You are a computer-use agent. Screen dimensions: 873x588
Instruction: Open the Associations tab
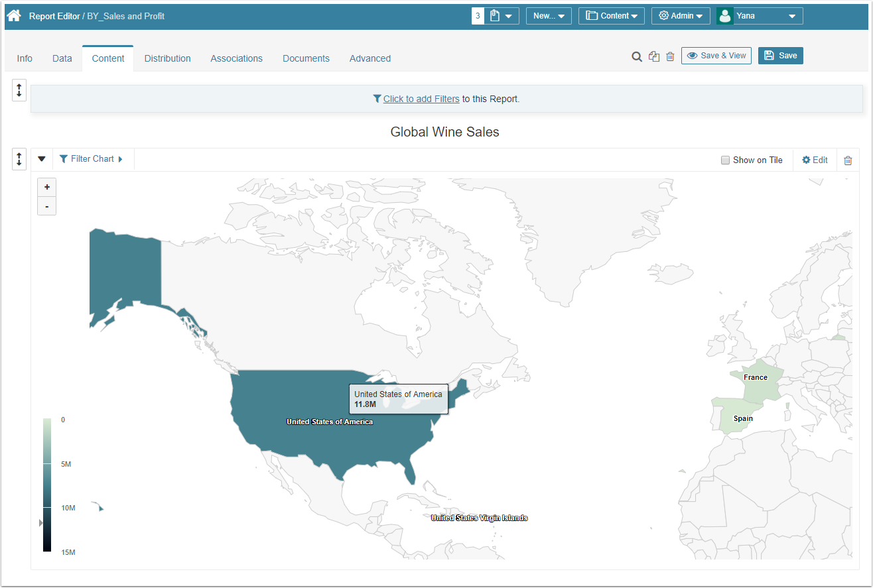(236, 58)
